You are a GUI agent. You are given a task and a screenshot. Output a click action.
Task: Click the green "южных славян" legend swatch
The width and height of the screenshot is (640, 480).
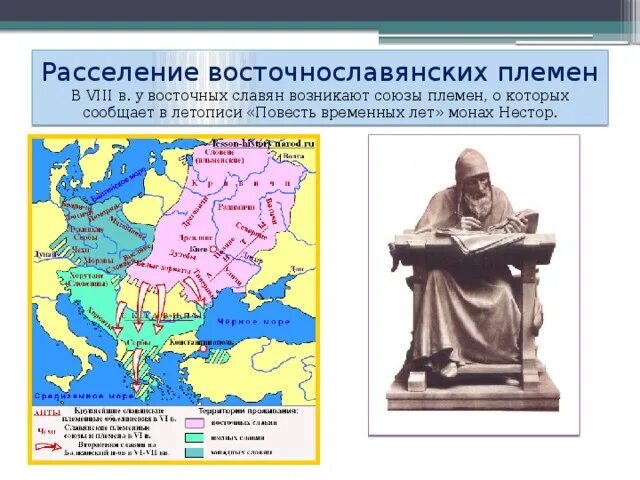(x=194, y=438)
